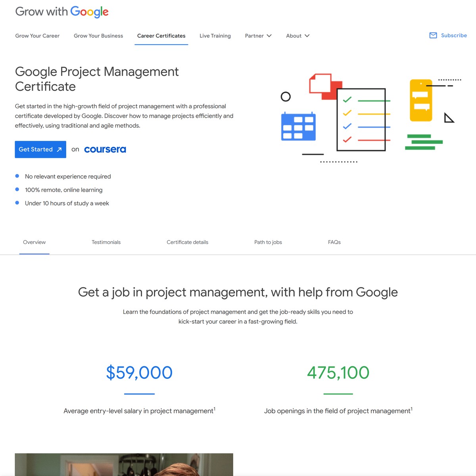Click the $59,000 salary figure

click(139, 372)
